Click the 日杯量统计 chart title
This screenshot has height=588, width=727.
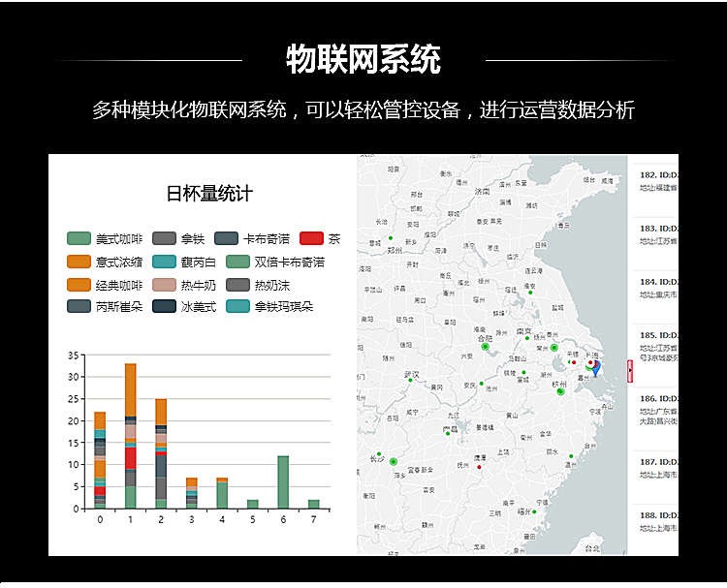click(209, 193)
